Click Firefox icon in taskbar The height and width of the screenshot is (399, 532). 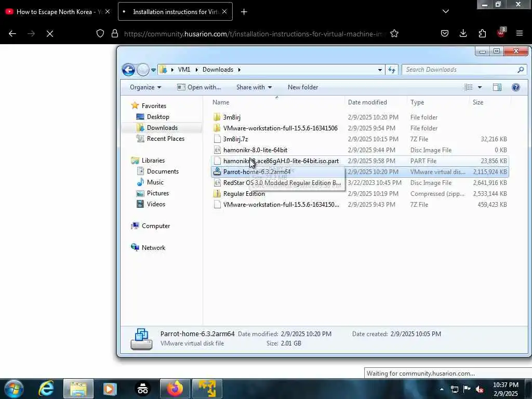tap(175, 389)
